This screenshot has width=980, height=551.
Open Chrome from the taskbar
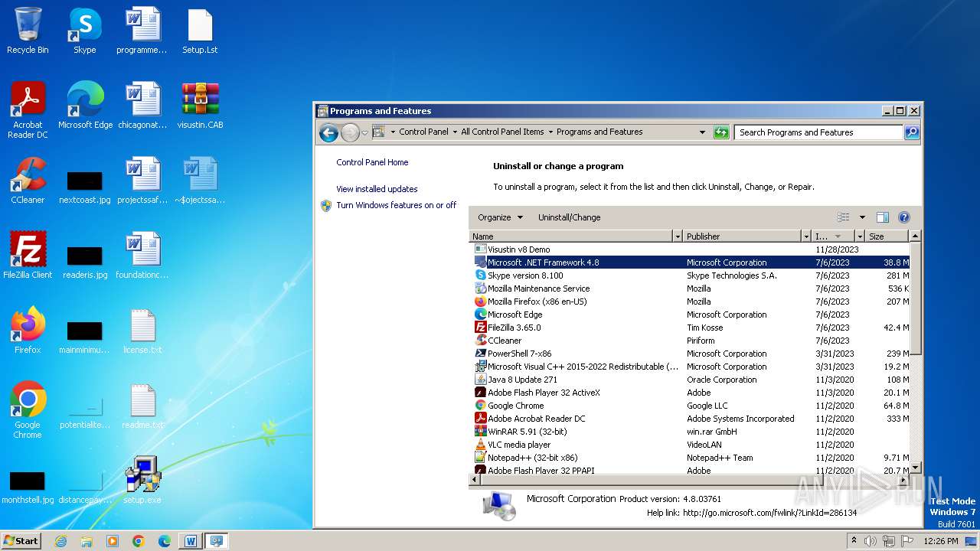click(138, 541)
